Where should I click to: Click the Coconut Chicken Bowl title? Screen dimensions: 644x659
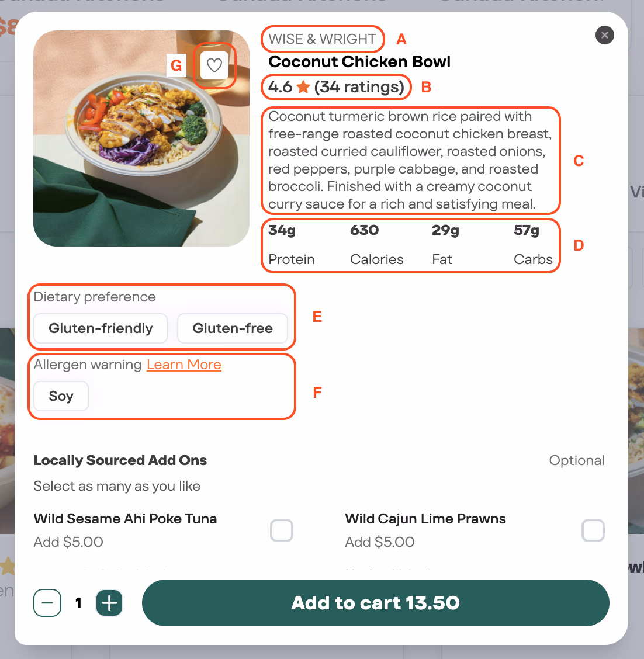pyautogui.click(x=359, y=62)
